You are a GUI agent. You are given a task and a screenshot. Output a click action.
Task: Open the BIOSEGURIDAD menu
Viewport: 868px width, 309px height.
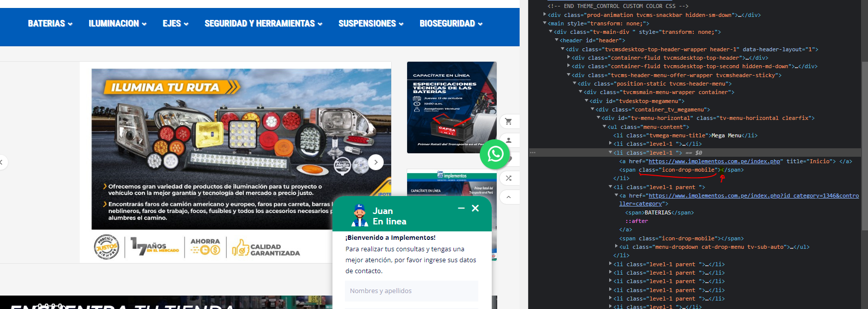pyautogui.click(x=451, y=23)
